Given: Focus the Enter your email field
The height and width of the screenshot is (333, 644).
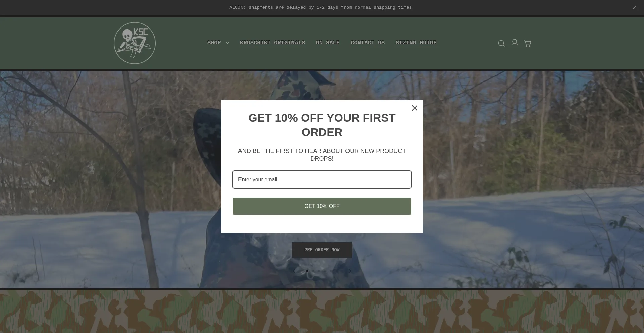Looking at the screenshot, I should pos(322,179).
